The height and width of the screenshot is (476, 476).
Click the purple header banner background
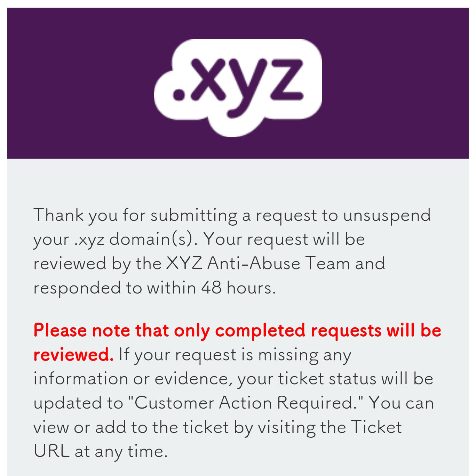pyautogui.click(x=70, y=83)
